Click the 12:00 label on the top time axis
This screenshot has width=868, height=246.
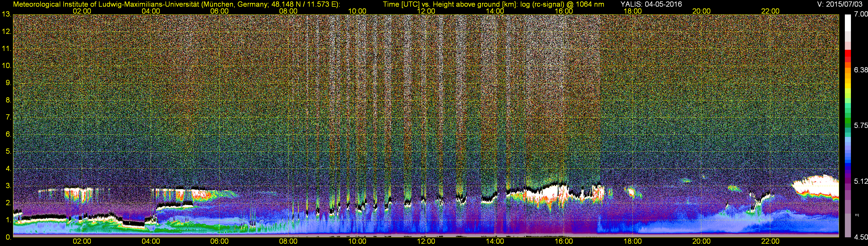(426, 11)
